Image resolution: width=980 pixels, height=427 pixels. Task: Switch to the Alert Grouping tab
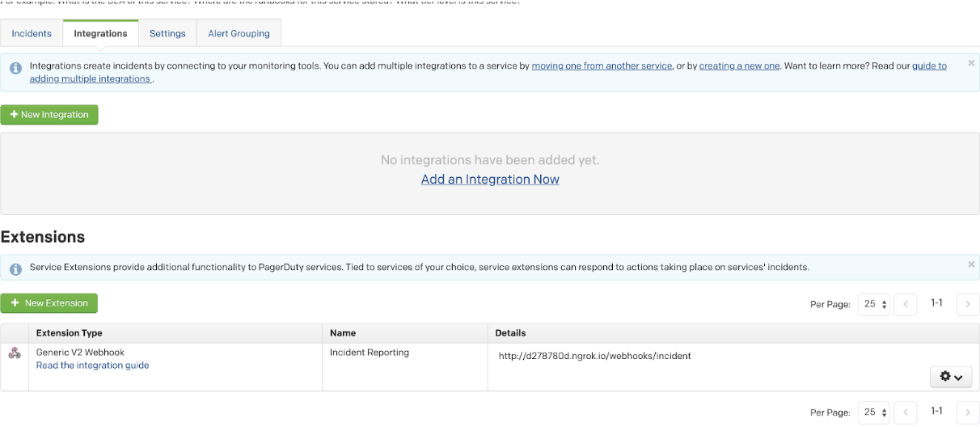pos(239,33)
